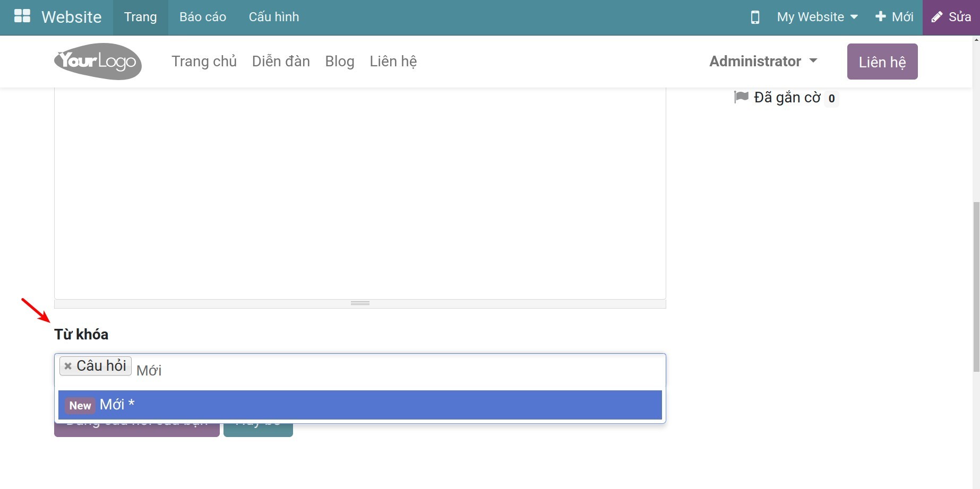The width and height of the screenshot is (980, 489).
Task: Open the Administrator user dropdown
Action: [763, 62]
